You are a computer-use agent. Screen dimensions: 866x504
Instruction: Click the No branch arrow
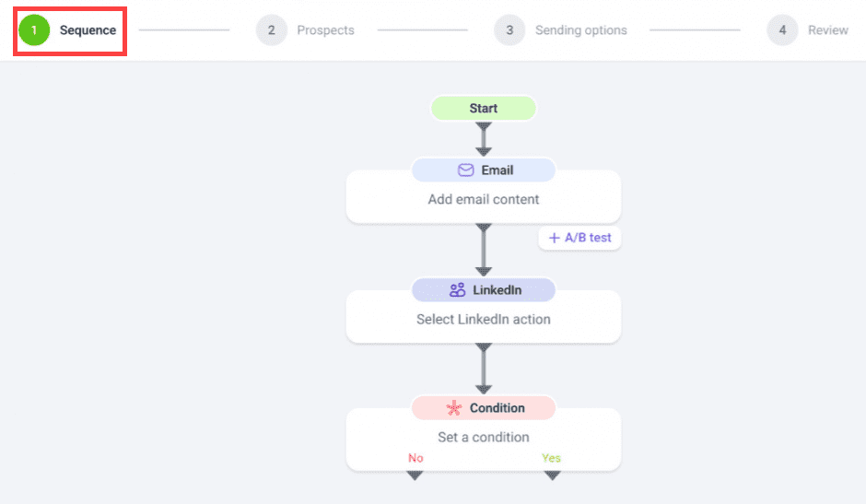415,475
